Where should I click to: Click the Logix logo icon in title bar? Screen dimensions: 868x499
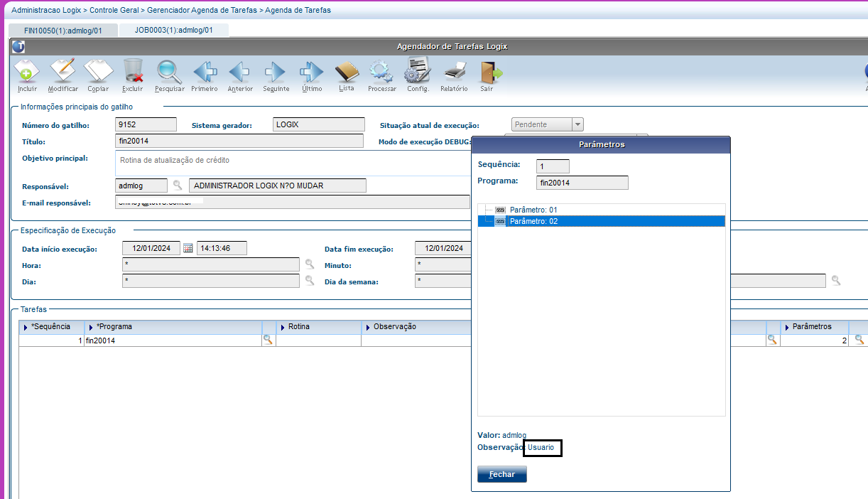coord(18,47)
